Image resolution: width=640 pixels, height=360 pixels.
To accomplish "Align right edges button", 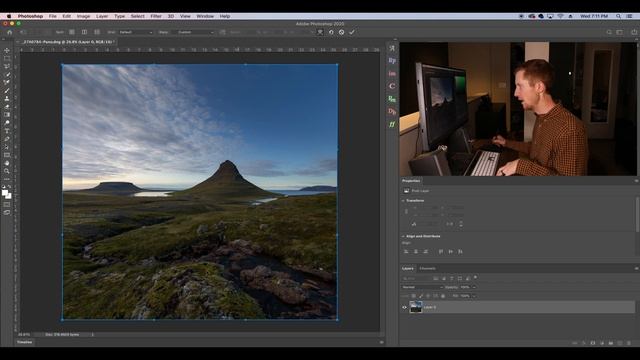I will point(426,252).
